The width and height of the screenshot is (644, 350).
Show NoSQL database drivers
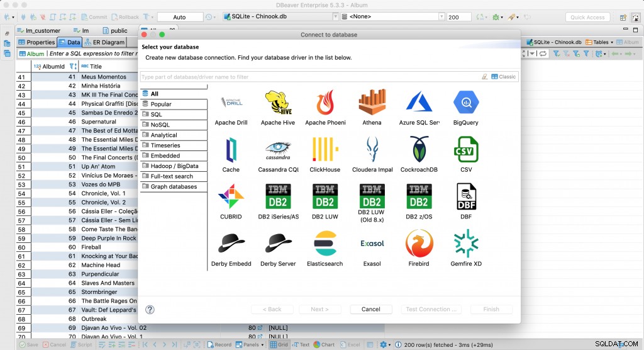(x=174, y=125)
